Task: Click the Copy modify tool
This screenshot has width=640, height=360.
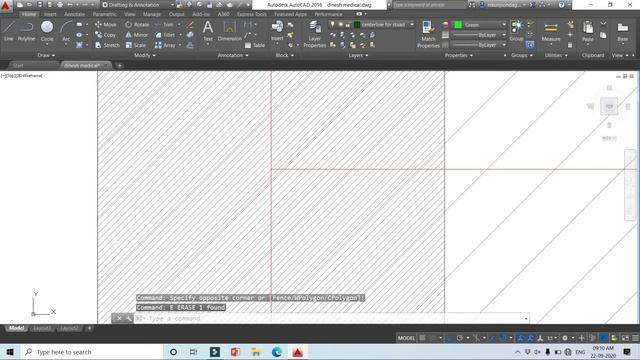Action: coord(105,35)
